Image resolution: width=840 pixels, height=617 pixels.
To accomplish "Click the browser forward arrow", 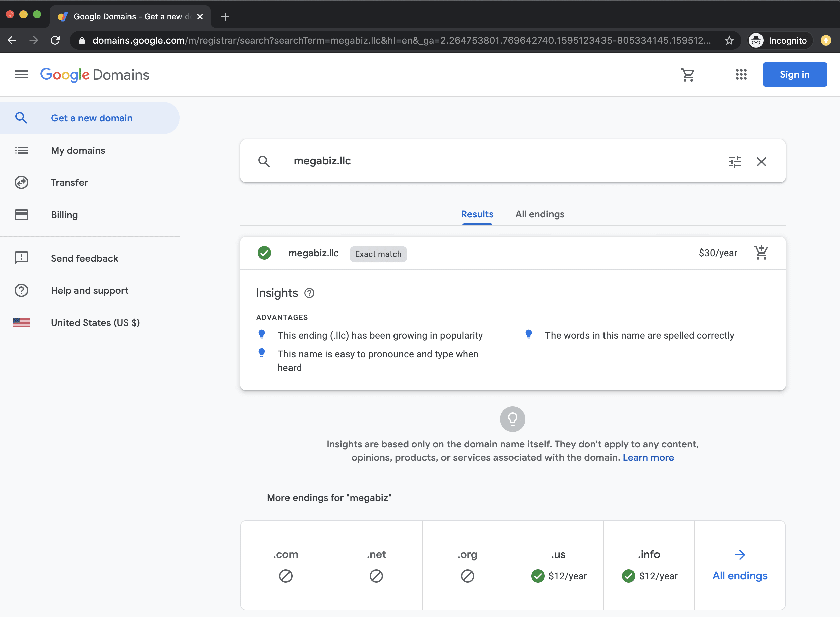I will [34, 40].
